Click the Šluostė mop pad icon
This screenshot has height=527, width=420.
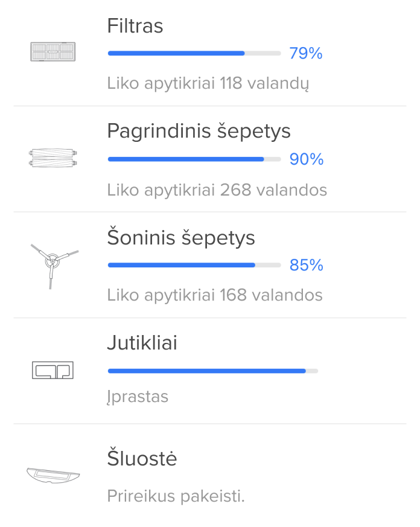(x=53, y=474)
